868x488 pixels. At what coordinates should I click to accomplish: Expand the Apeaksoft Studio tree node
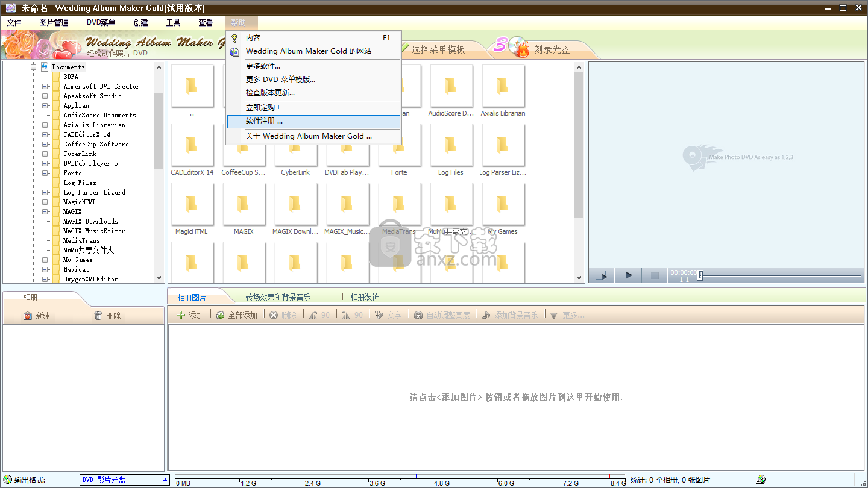[x=45, y=96]
